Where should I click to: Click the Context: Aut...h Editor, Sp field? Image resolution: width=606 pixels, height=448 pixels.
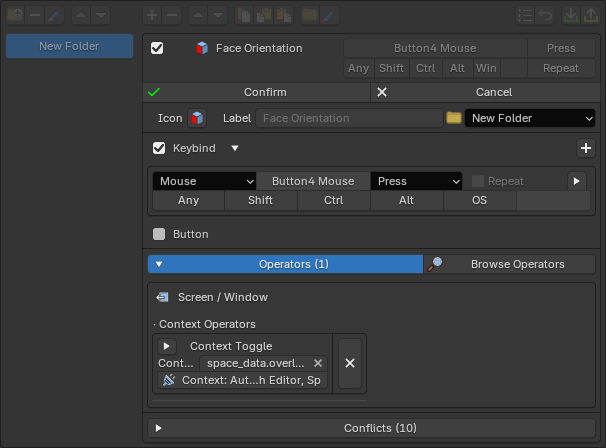coord(242,380)
